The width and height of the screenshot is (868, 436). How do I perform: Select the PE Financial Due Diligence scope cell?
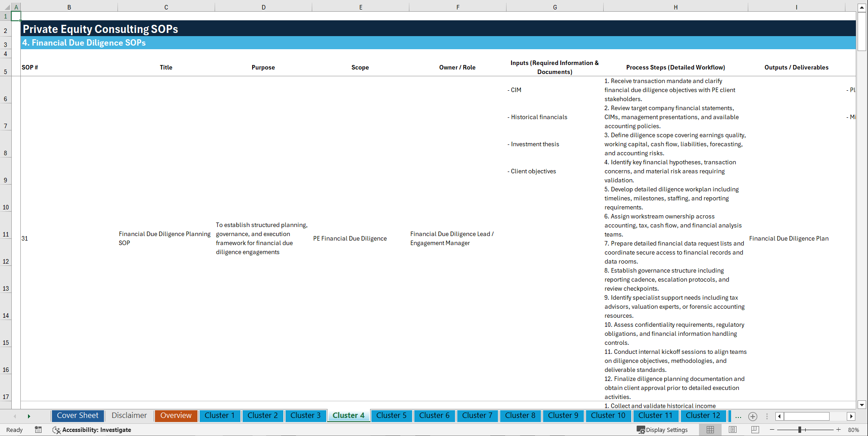point(361,238)
